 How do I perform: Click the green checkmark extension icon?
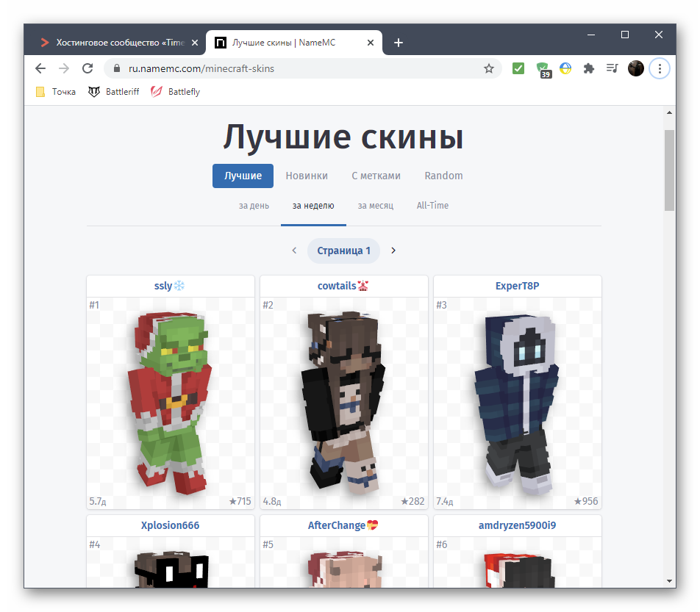pos(518,68)
